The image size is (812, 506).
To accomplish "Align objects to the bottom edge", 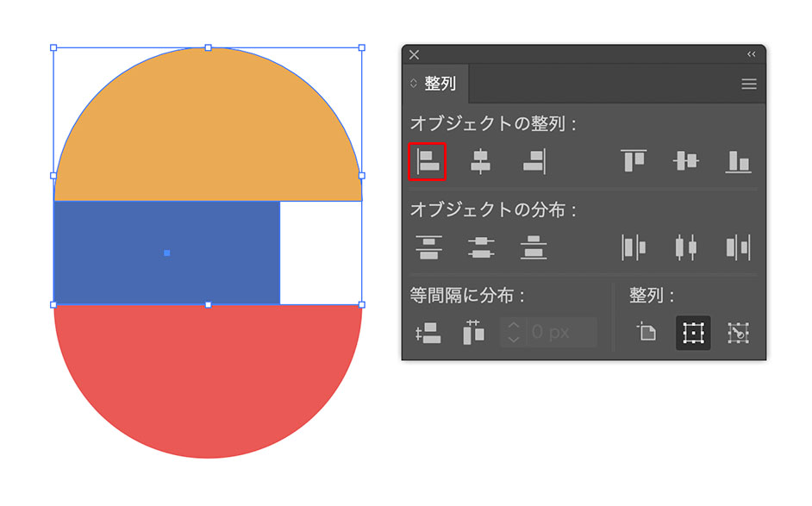I will point(738,161).
